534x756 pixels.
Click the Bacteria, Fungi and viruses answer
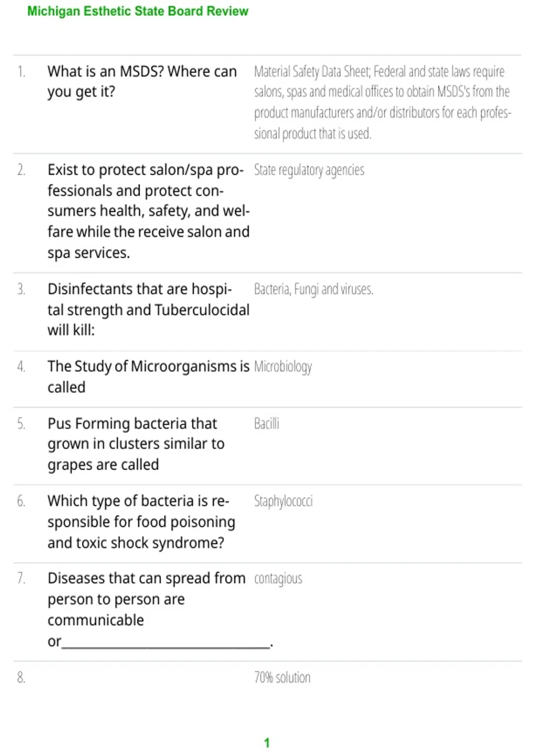coord(314,289)
